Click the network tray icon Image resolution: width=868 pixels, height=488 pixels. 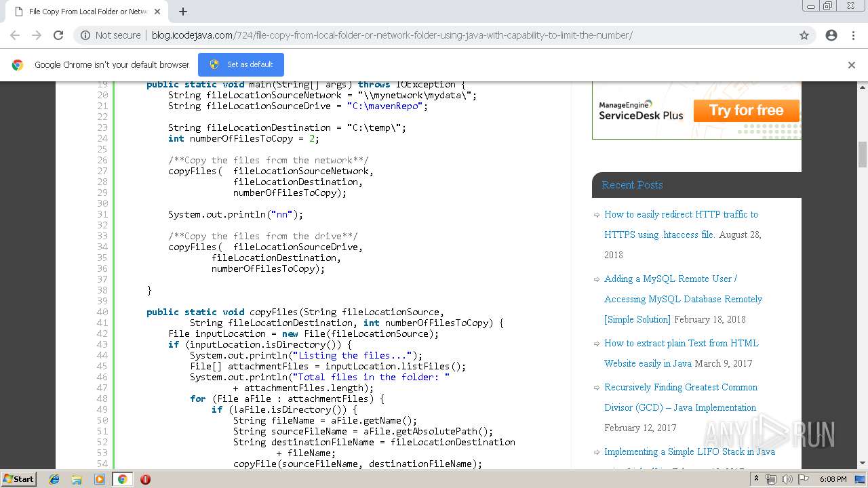771,479
